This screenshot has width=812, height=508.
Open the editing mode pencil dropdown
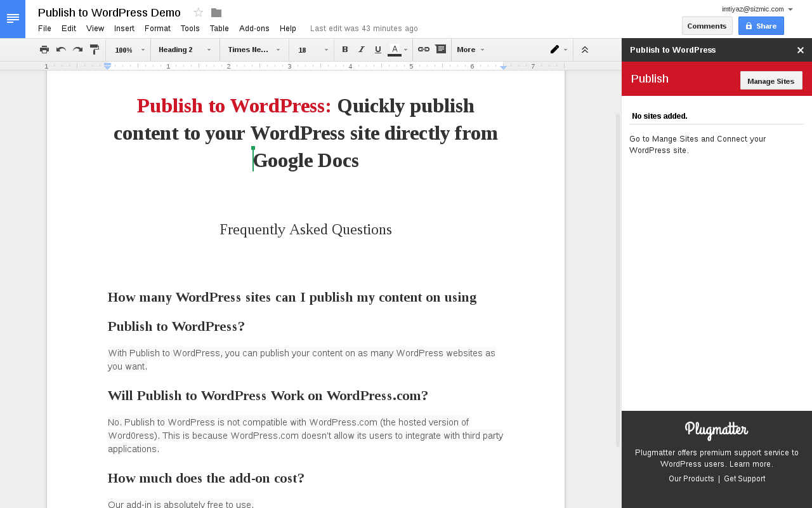click(x=558, y=50)
